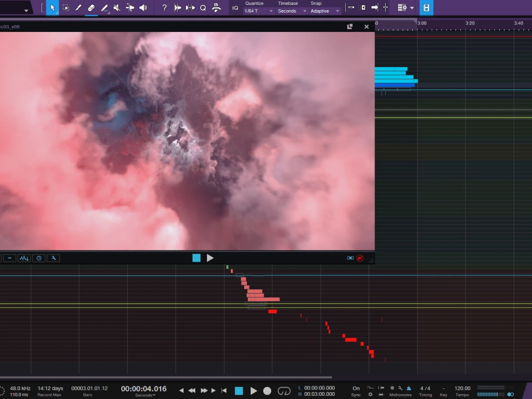Play the video in the player
The width and height of the screenshot is (532, 399).
[210, 258]
